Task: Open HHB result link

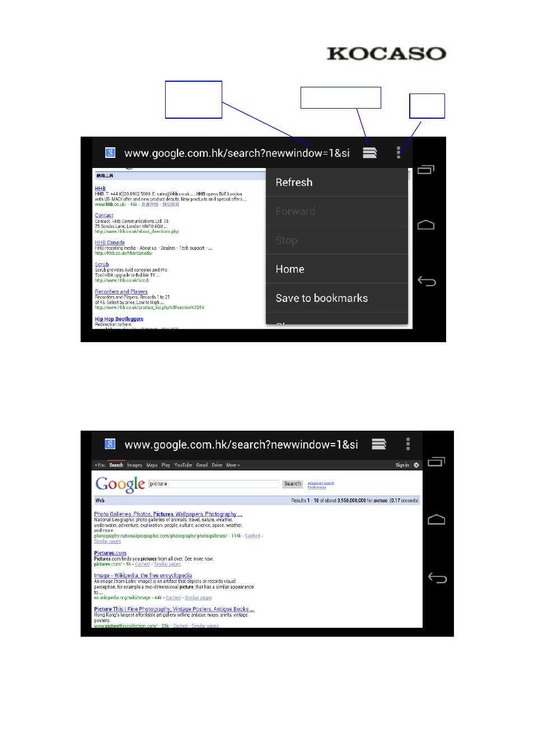Action: pos(100,189)
